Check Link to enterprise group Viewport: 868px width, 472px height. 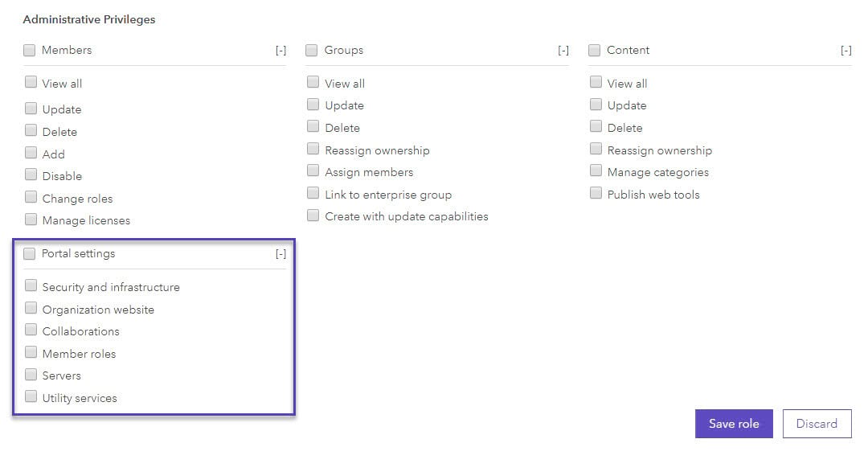(313, 194)
